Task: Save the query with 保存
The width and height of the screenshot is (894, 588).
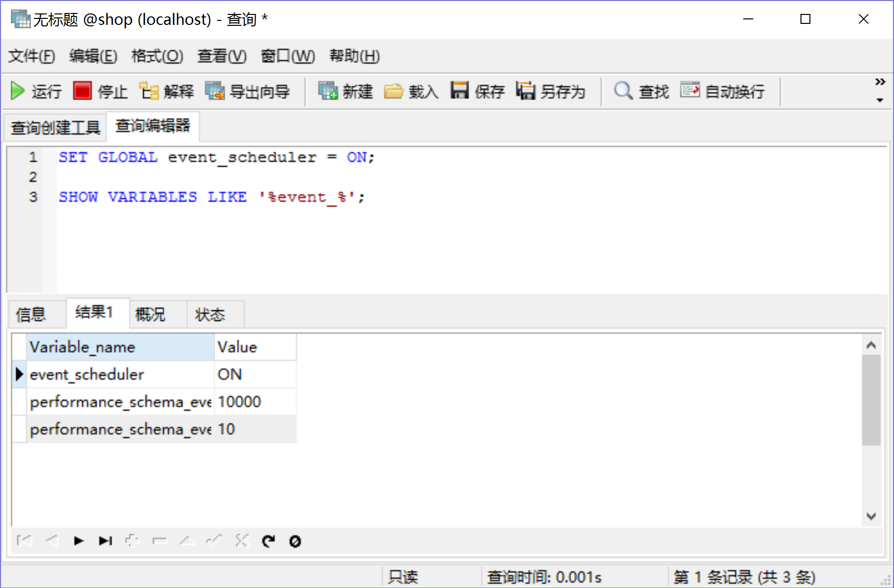Action: (478, 91)
